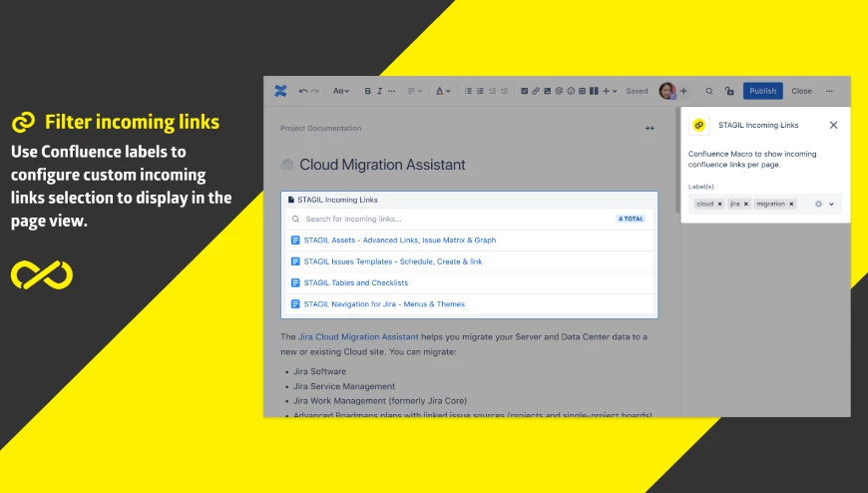The image size is (868, 493).
Task: Open the insert plus dropdown
Action: 610,91
